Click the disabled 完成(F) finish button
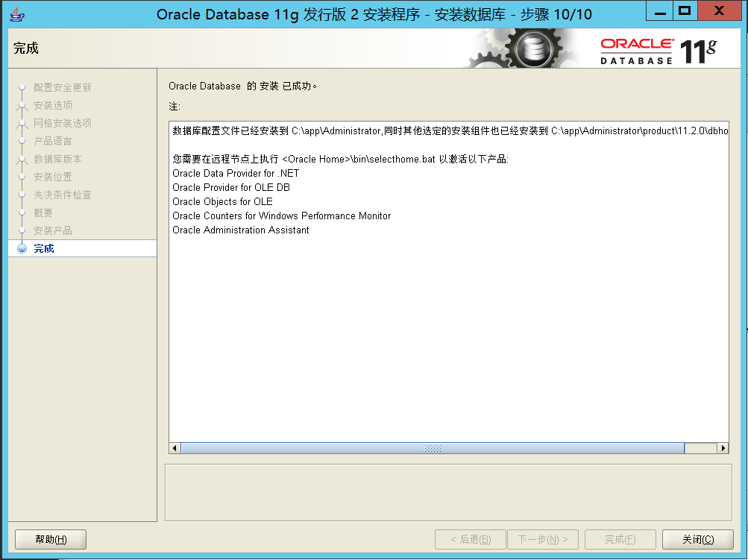 point(620,539)
